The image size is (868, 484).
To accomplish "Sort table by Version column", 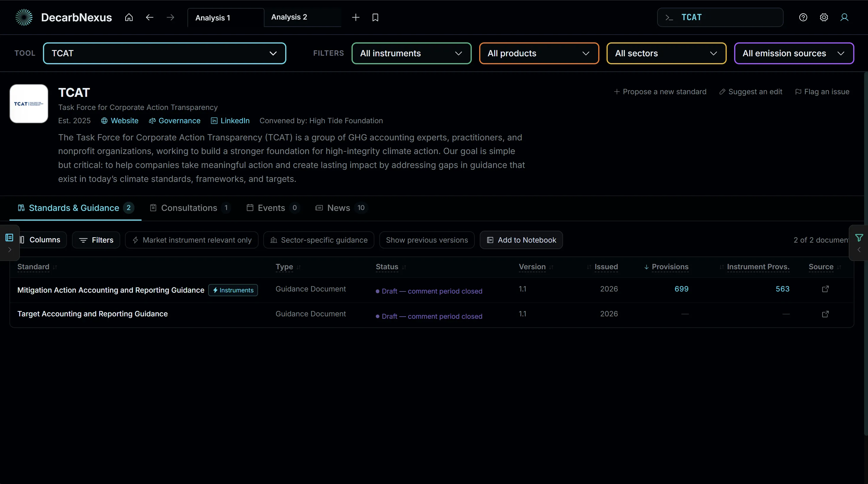I will tap(532, 267).
